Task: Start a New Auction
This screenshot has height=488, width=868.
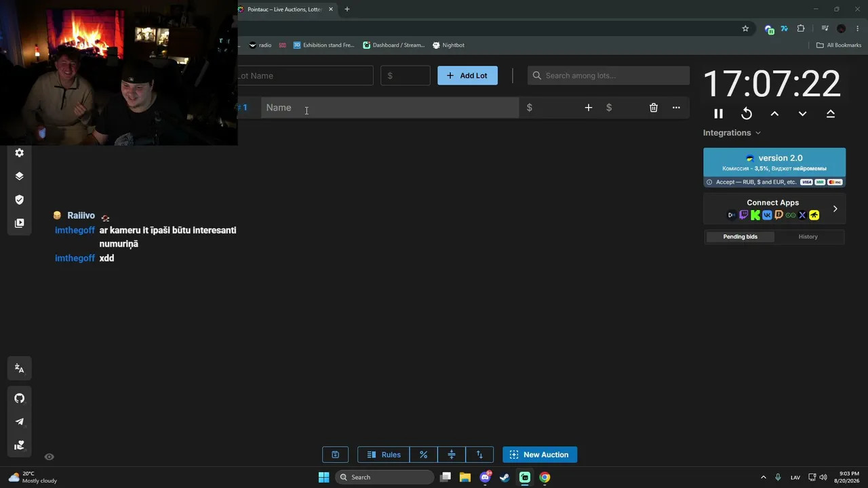Action: click(540, 455)
